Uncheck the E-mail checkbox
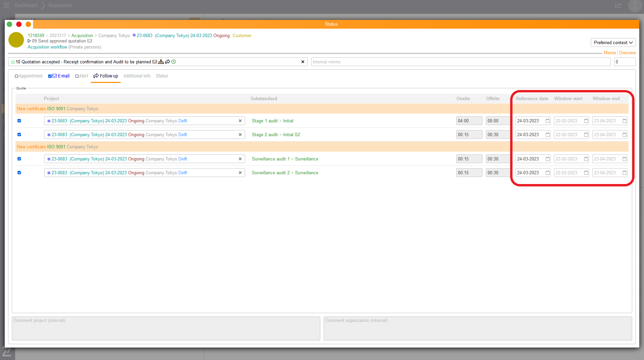 coord(50,77)
